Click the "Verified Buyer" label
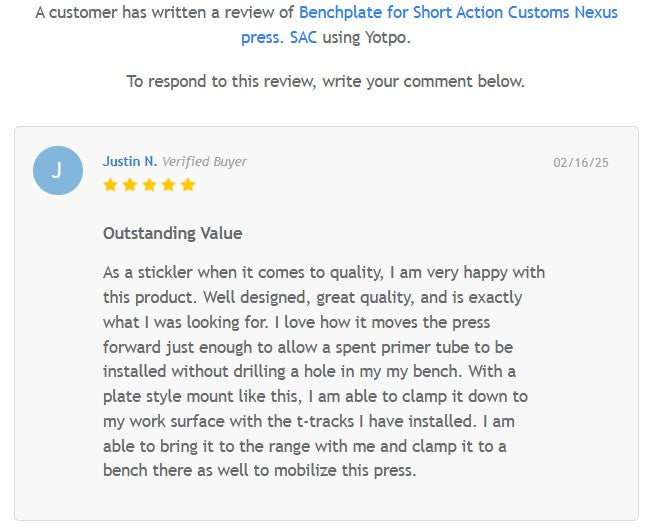 pyautogui.click(x=204, y=162)
